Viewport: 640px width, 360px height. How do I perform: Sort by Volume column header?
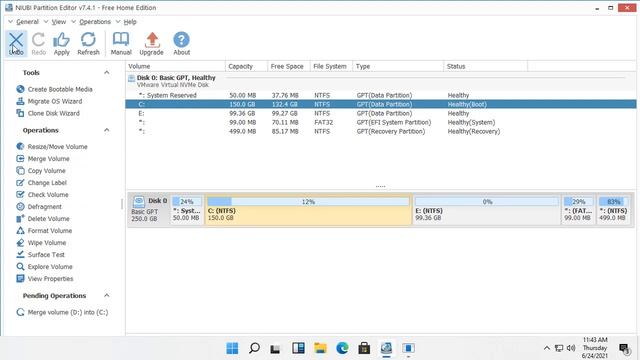pos(176,66)
